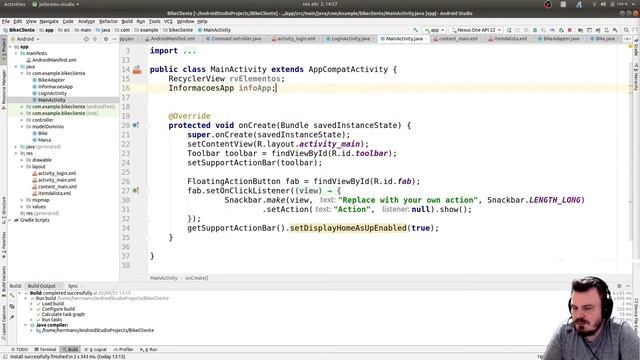
Task: Show hidden editor tabs overflow button
Action: click(628, 39)
